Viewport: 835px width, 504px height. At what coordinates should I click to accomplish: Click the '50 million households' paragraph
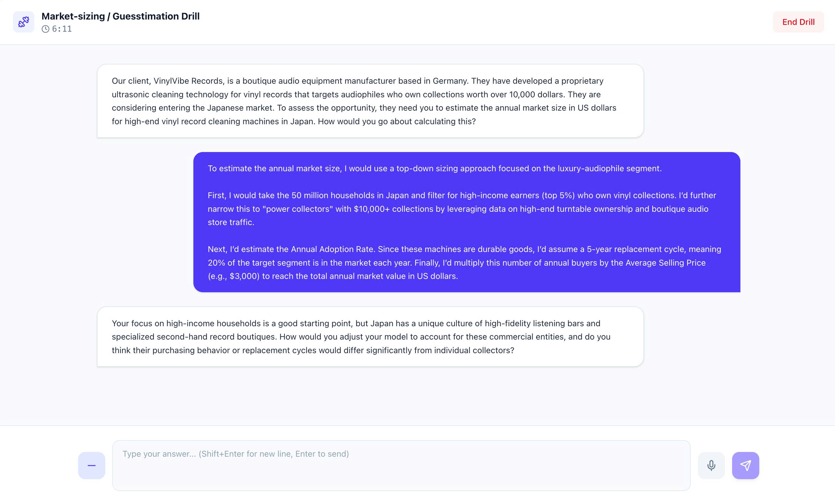click(x=461, y=209)
